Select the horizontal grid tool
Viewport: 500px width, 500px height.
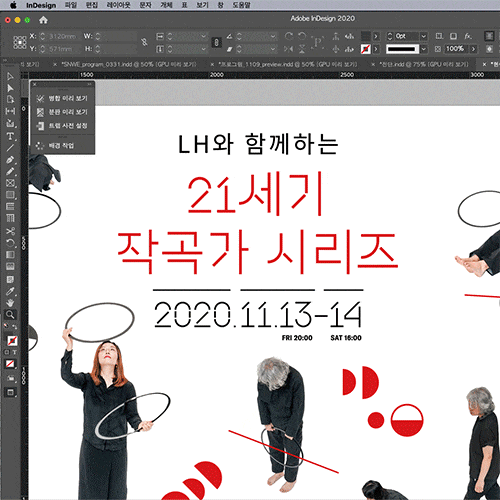10,206
